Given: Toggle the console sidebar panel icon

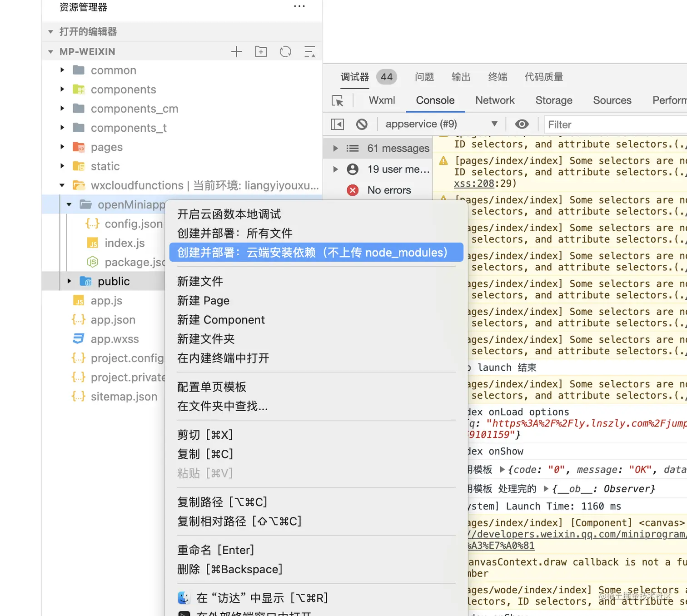Looking at the screenshot, I should tap(337, 124).
